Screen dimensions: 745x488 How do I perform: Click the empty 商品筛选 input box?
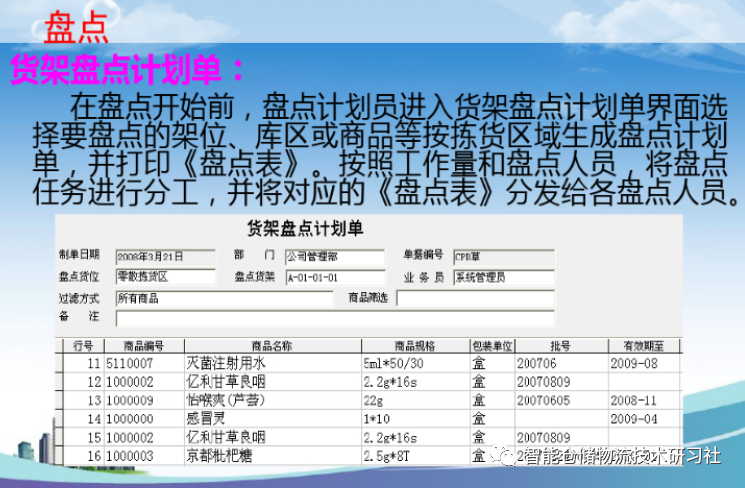(x=476, y=298)
